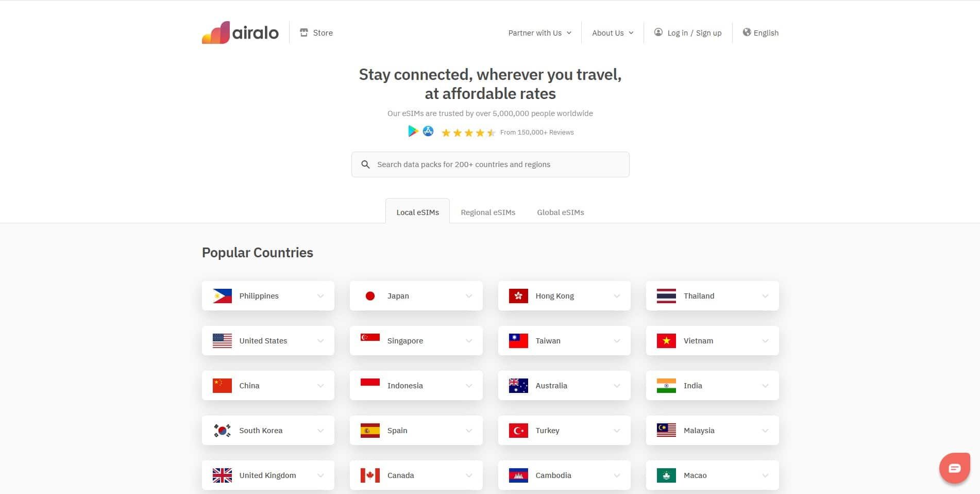Click the magnifier search icon

pos(365,164)
